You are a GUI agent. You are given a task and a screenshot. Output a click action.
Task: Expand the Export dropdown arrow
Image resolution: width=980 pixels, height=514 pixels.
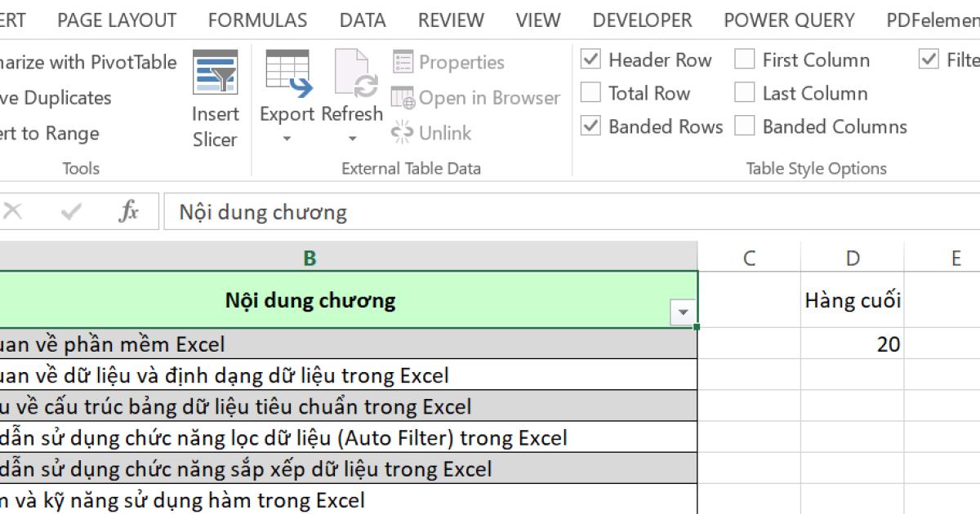[286, 137]
